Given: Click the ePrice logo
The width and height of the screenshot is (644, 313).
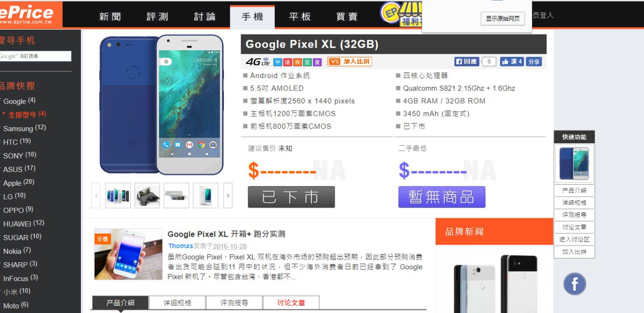Looking at the screenshot, I should click(x=30, y=15).
